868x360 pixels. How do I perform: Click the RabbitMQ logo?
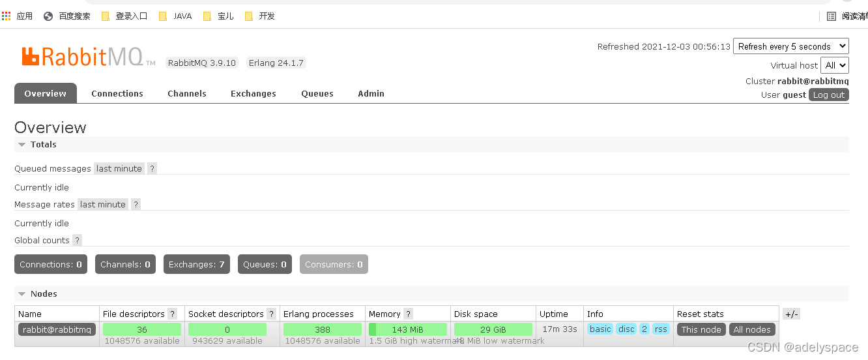click(88, 57)
